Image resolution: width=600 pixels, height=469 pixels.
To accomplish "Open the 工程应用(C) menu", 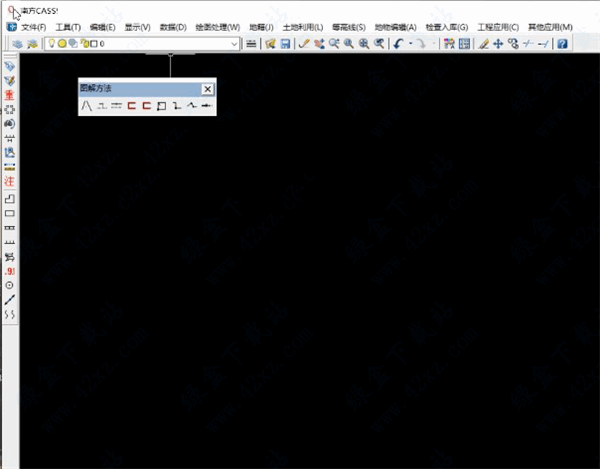I will pos(498,27).
